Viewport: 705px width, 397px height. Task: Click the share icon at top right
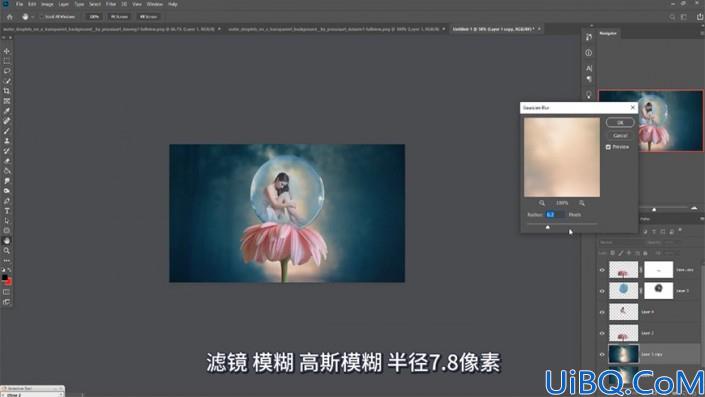point(700,17)
